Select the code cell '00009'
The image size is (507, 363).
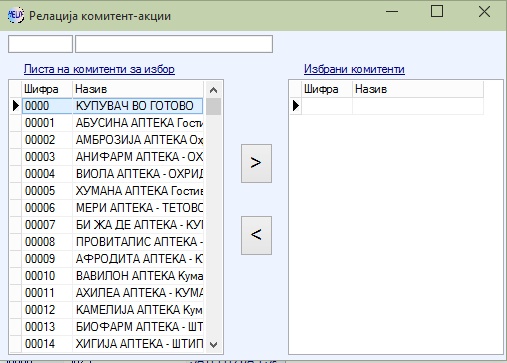47,259
